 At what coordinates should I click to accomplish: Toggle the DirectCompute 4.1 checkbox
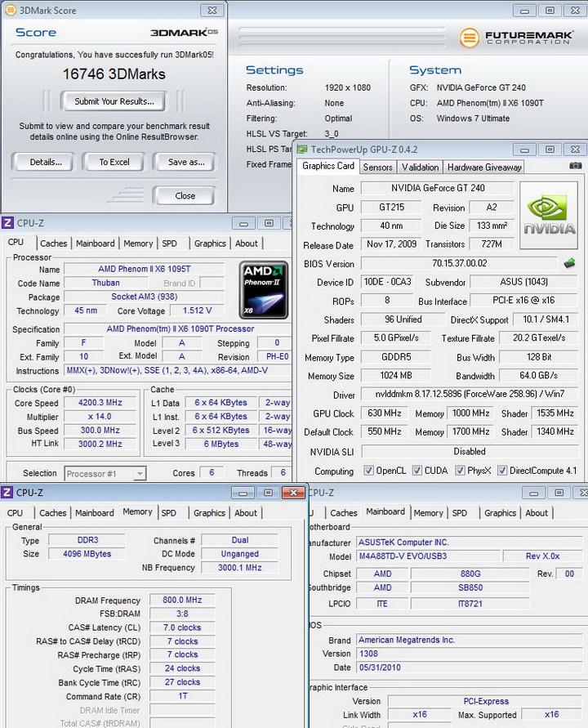tap(502, 471)
